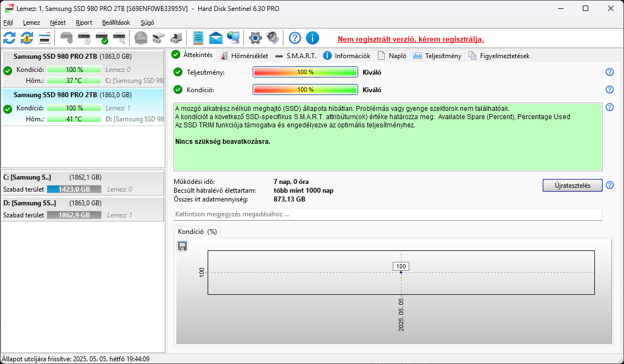Open the Beállítások menu
Viewport: 624px width, 364px height.
(x=116, y=23)
